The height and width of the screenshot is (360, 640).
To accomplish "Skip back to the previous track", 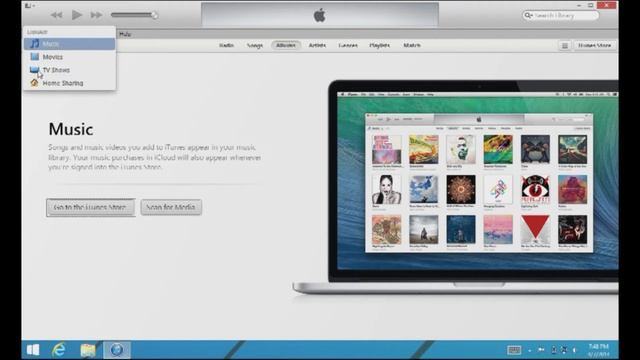I will click(x=56, y=16).
